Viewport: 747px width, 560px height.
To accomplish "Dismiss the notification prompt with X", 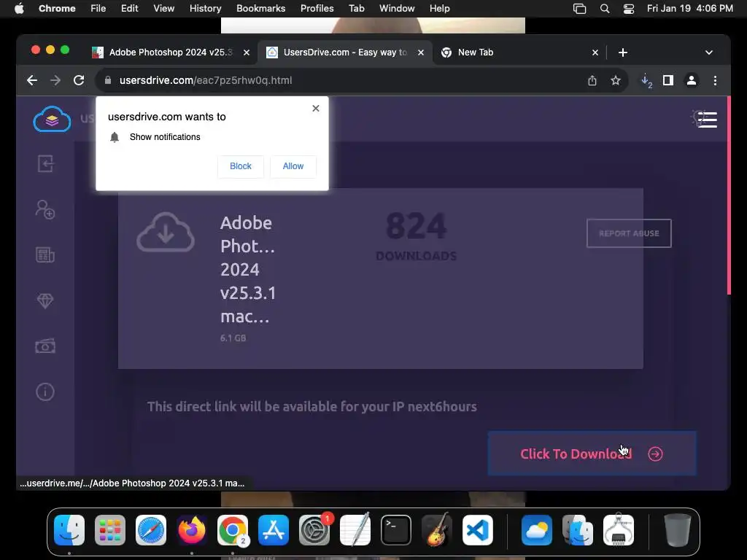I will (x=315, y=109).
